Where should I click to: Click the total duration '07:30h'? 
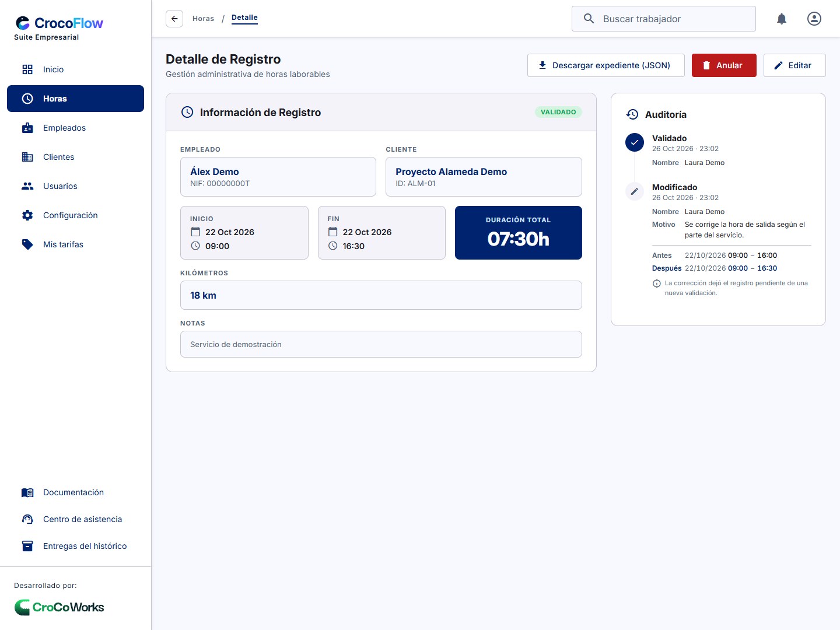(x=519, y=239)
